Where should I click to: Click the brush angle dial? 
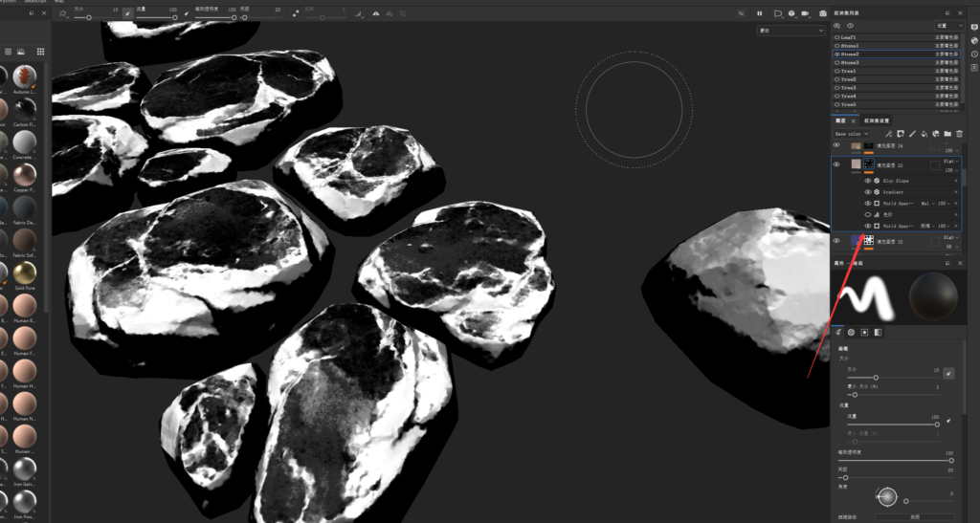pyautogui.click(x=887, y=497)
